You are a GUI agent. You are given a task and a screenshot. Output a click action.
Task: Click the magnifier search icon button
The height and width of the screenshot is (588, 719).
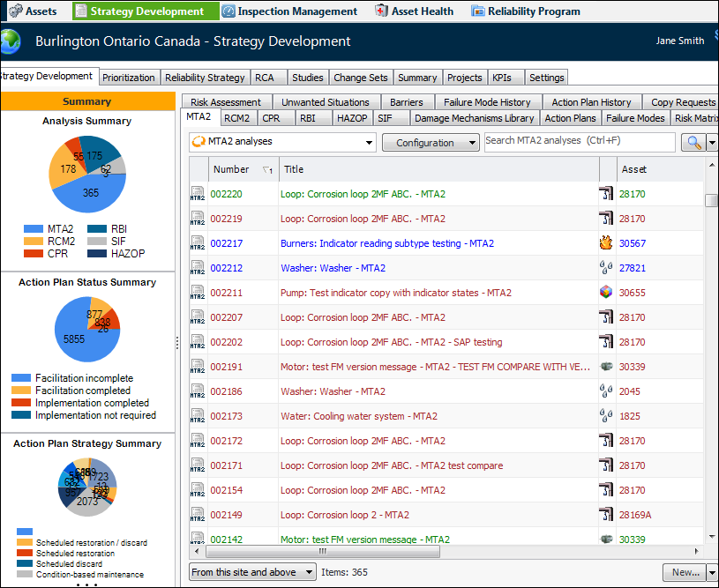[x=694, y=142]
